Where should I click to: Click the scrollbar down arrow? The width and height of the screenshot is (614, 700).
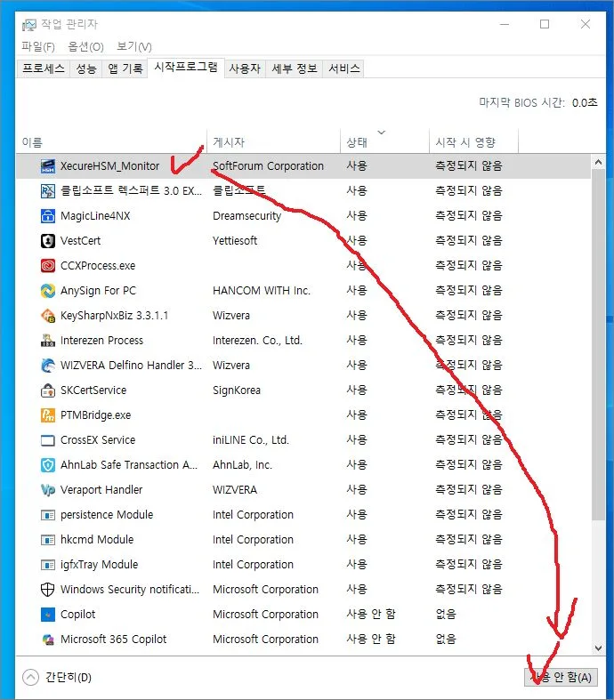[600, 648]
